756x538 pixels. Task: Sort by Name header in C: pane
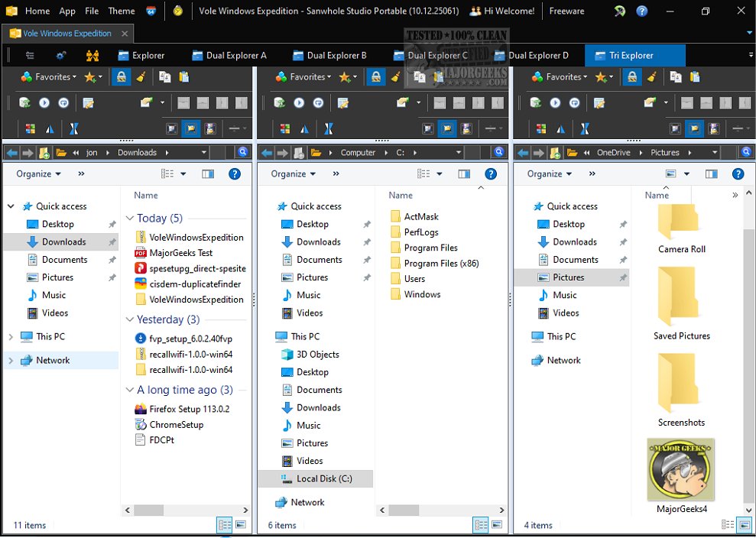click(401, 195)
